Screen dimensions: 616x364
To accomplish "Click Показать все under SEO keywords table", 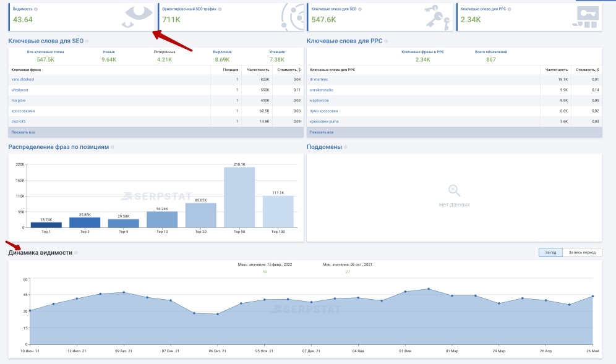I will (x=23, y=132).
